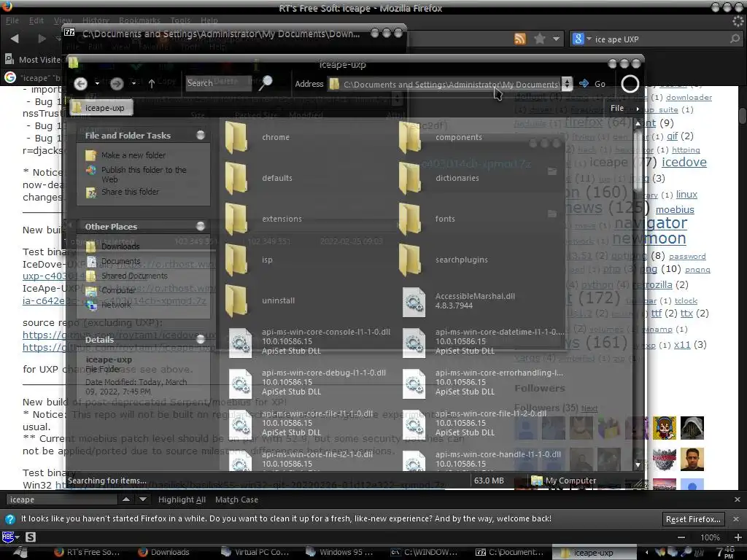Viewport: 747px width, 560px height.
Task: Select AccessibleMarshal.dll file icon
Action: pos(414,302)
